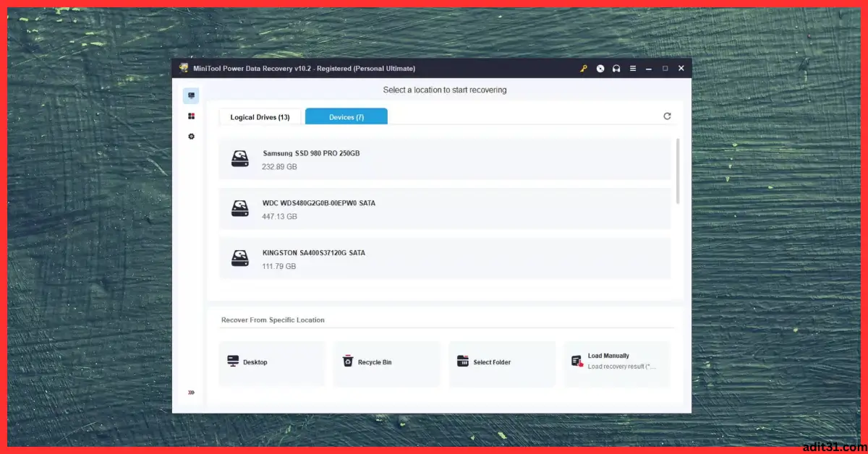The width and height of the screenshot is (868, 454).
Task: Click the KINGSTON drive icon
Action: [240, 259]
